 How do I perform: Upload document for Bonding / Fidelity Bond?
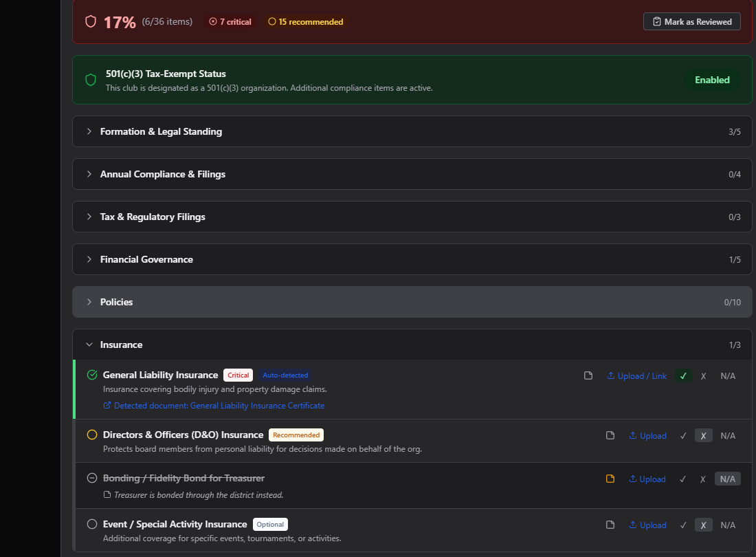pyautogui.click(x=647, y=479)
